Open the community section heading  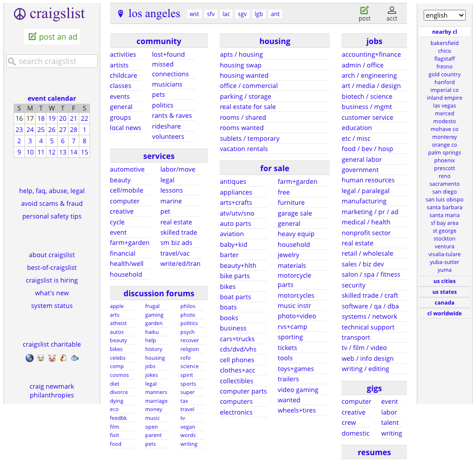[x=159, y=41]
